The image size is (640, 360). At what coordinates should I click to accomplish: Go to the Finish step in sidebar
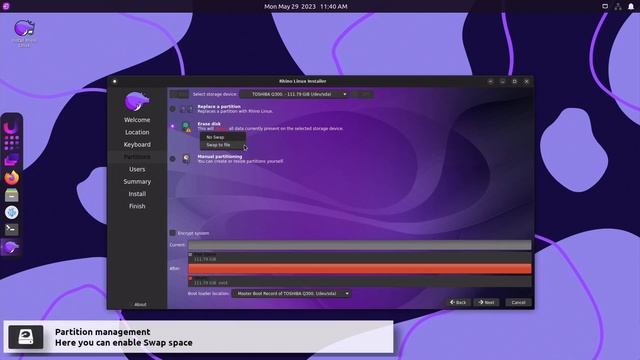(x=137, y=206)
